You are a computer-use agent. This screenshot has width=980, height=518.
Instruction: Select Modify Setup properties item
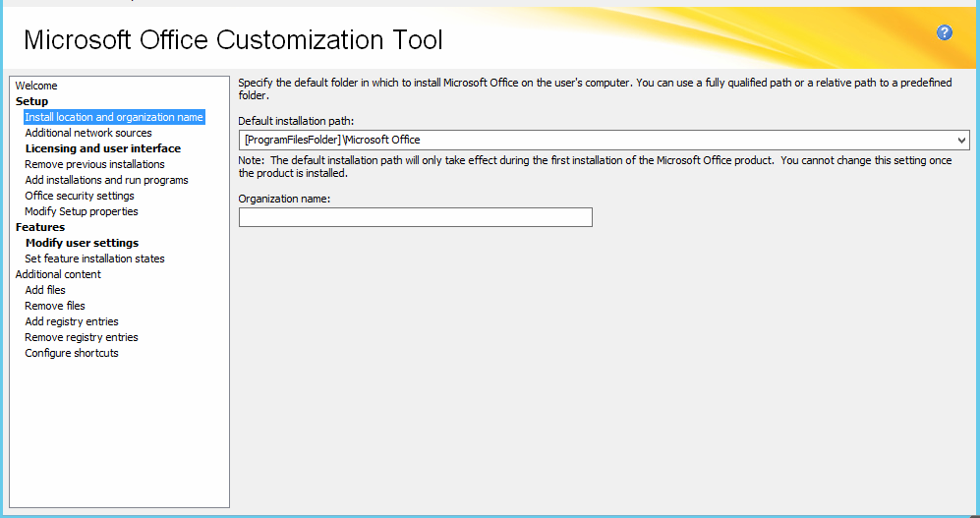82,211
